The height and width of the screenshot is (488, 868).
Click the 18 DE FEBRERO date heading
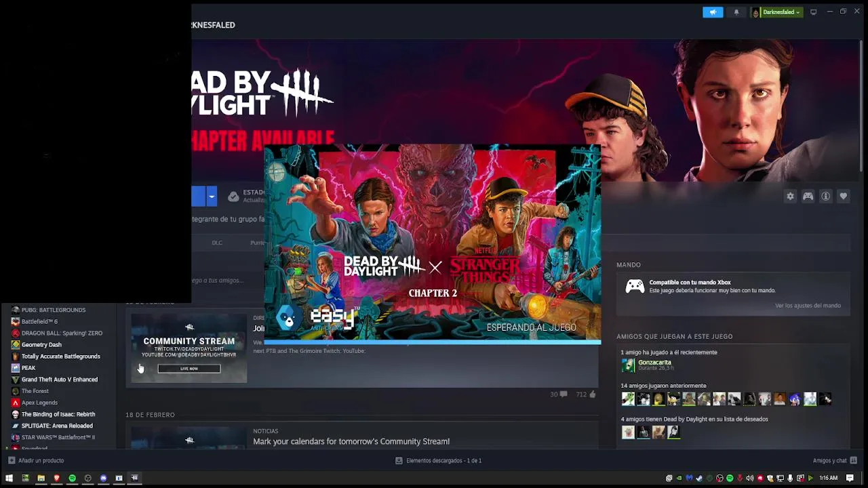[x=150, y=414]
